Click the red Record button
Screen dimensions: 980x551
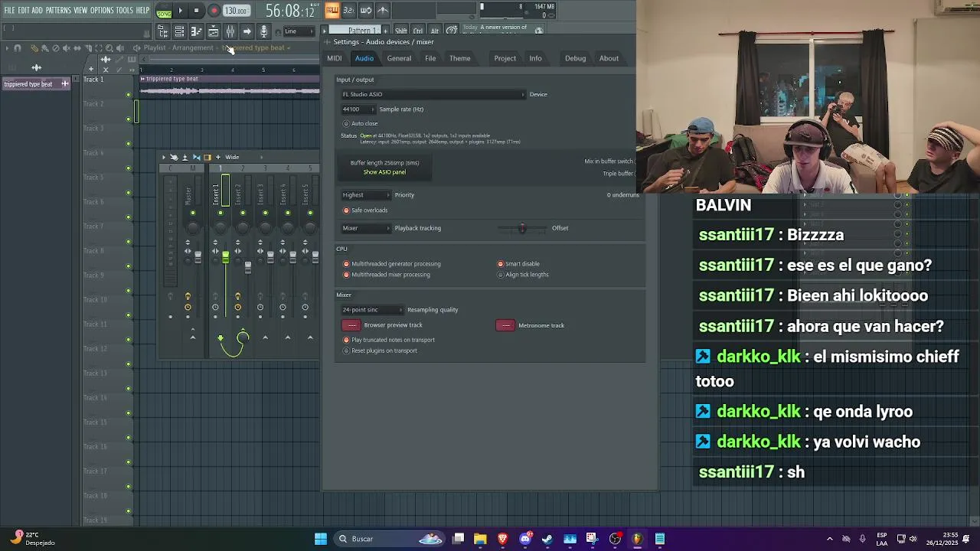click(214, 11)
